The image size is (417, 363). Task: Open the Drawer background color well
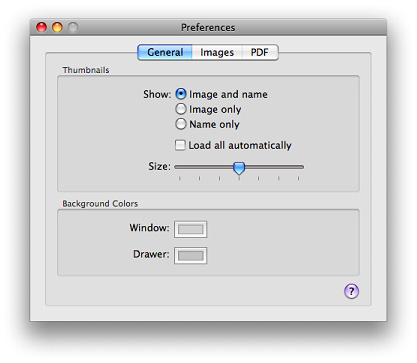[x=190, y=256]
